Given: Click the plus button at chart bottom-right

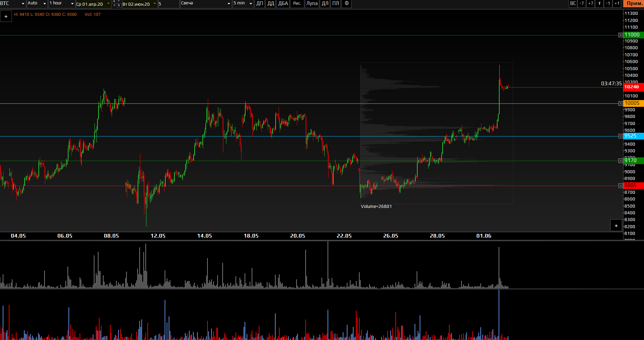Looking at the screenshot, I should 616,226.
